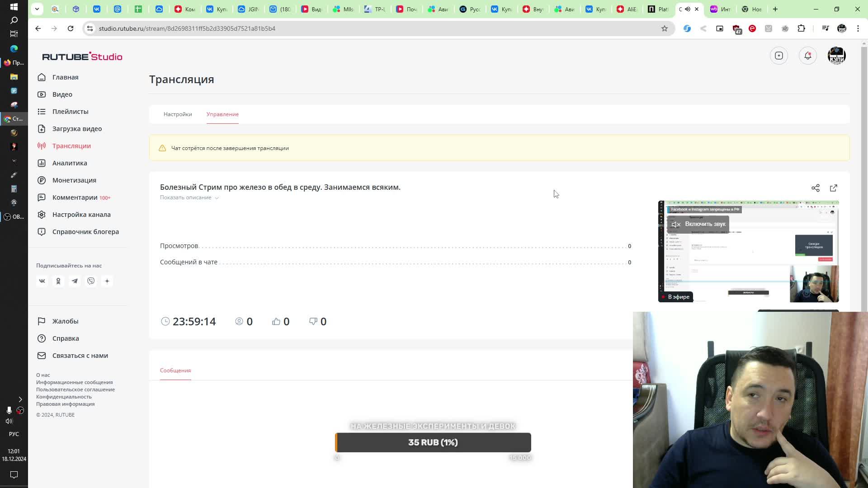Open the Пользовательское соглашение link
868x488 pixels.
click(x=75, y=389)
